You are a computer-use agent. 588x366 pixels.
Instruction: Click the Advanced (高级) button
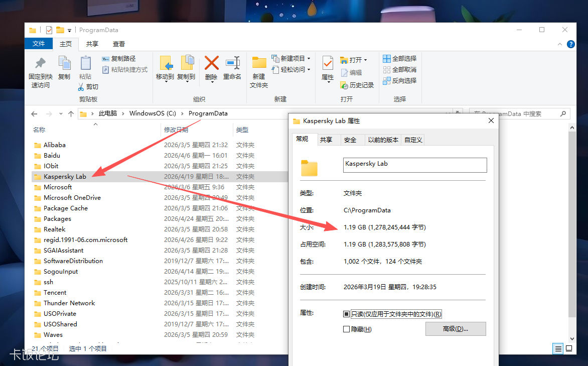point(456,329)
